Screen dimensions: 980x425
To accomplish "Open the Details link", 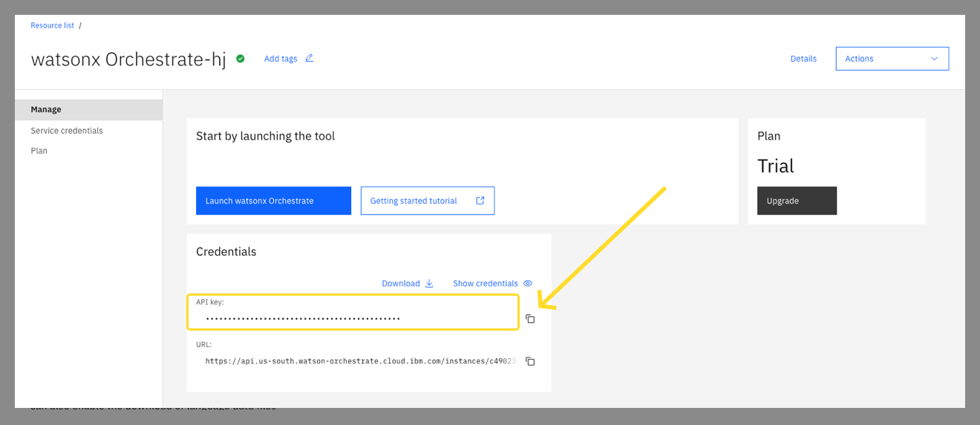I will [803, 59].
